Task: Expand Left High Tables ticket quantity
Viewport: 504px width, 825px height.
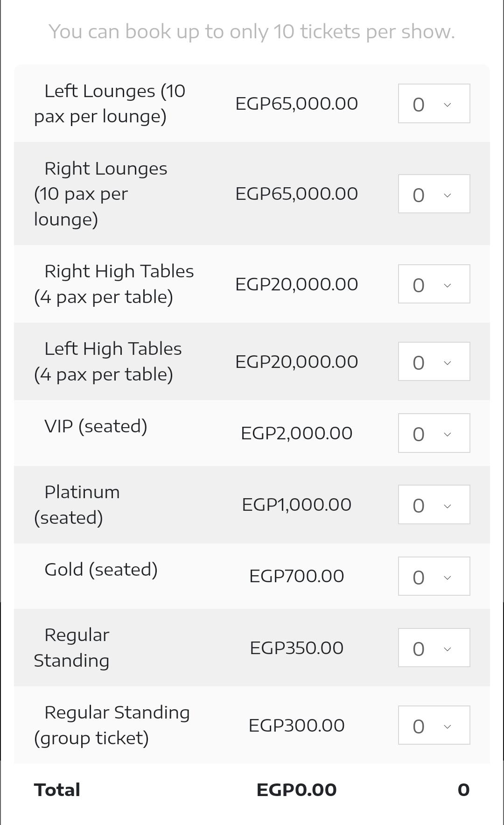Action: pos(434,361)
